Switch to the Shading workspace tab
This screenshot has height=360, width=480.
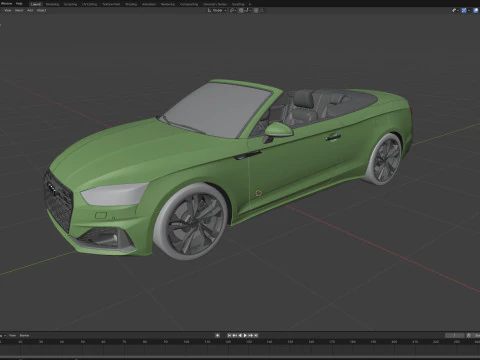point(131,4)
